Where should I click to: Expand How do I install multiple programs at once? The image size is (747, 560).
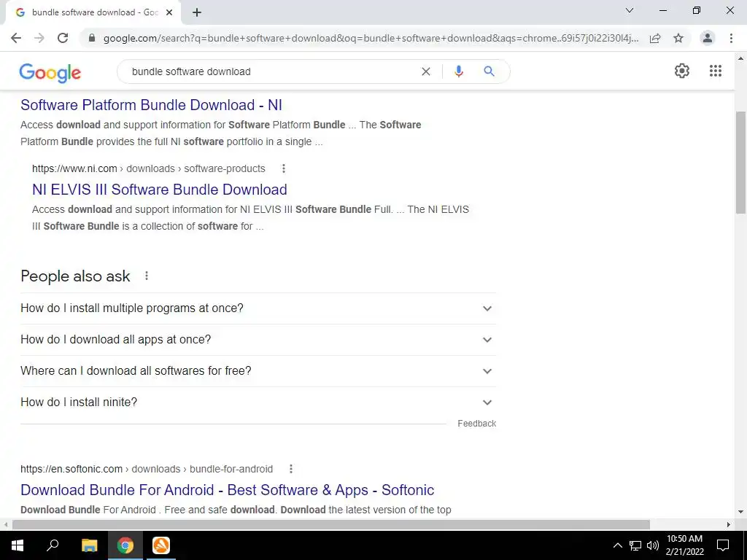click(x=258, y=308)
